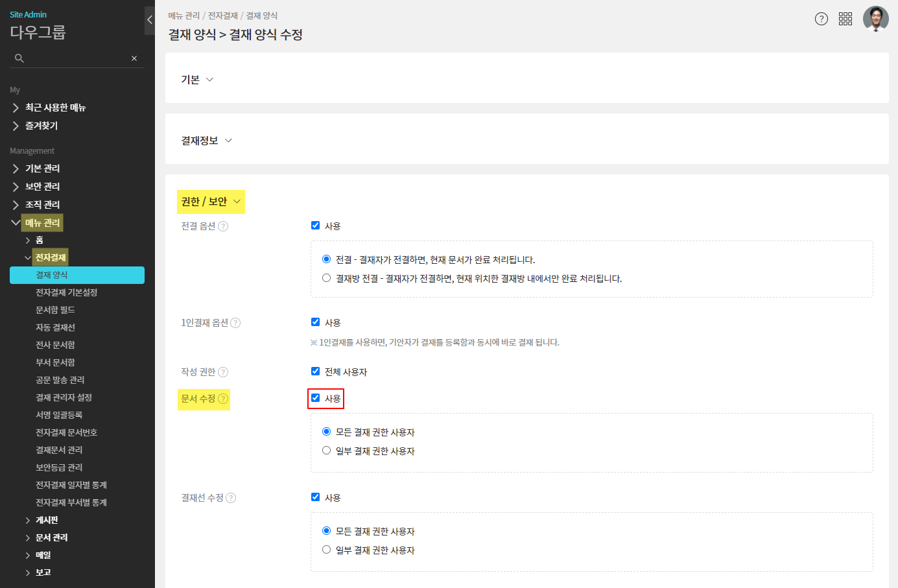Select 결재방 전결 radio option
Image resolution: width=898 pixels, height=588 pixels.
pyautogui.click(x=327, y=278)
